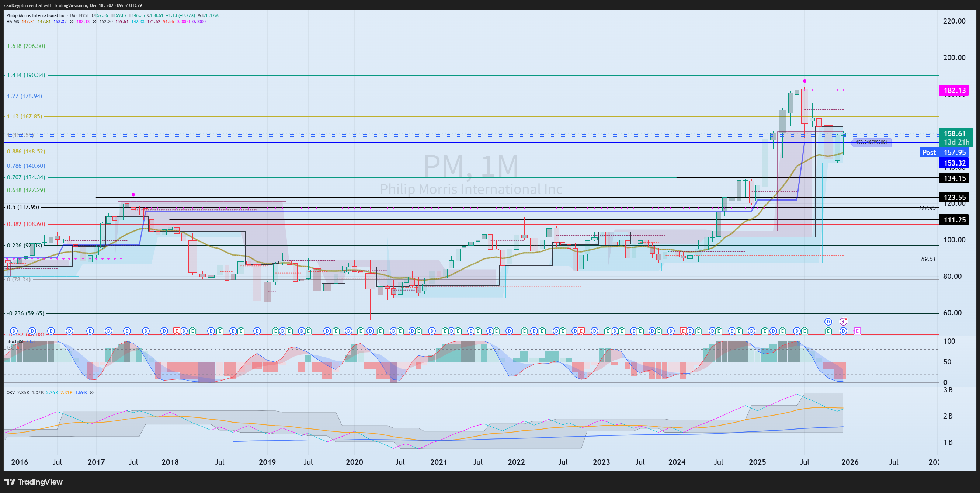This screenshot has width=980, height=493.
Task: Click the HA-MS indicator legend name
Action: (x=13, y=22)
